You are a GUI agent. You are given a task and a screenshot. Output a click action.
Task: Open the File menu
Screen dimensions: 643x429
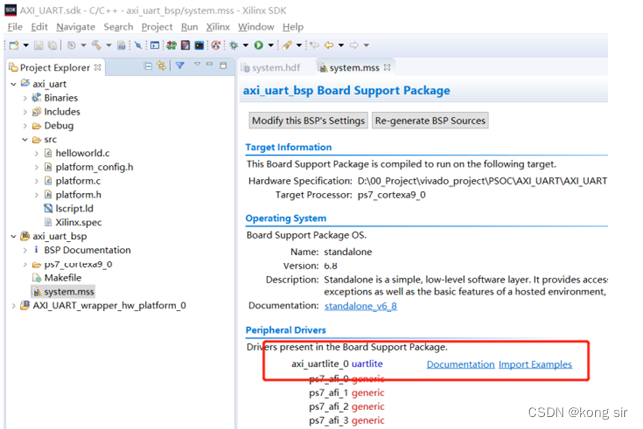click(15, 27)
